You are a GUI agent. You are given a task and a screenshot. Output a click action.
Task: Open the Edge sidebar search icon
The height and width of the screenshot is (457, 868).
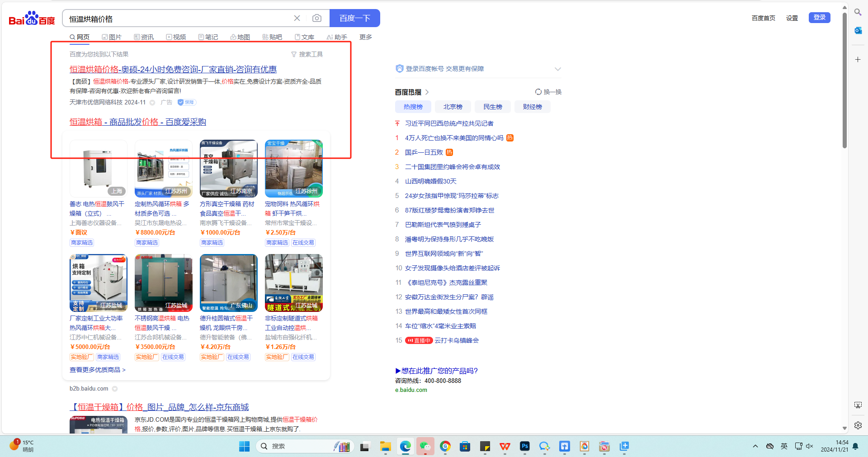click(858, 12)
